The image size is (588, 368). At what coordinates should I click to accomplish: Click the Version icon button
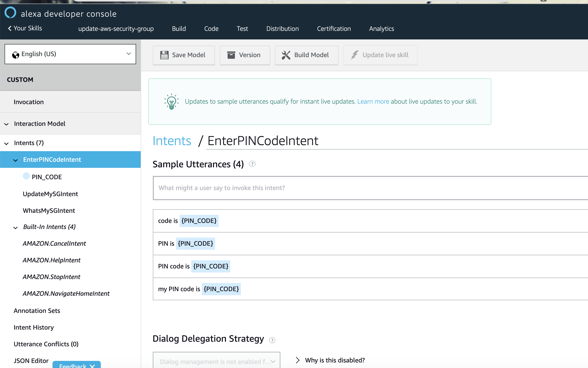click(x=231, y=55)
